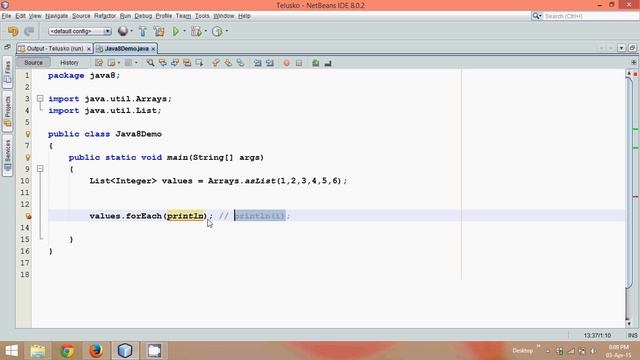Shift line left icon
Viewport: 640px width, 360px height.
pos(257,63)
